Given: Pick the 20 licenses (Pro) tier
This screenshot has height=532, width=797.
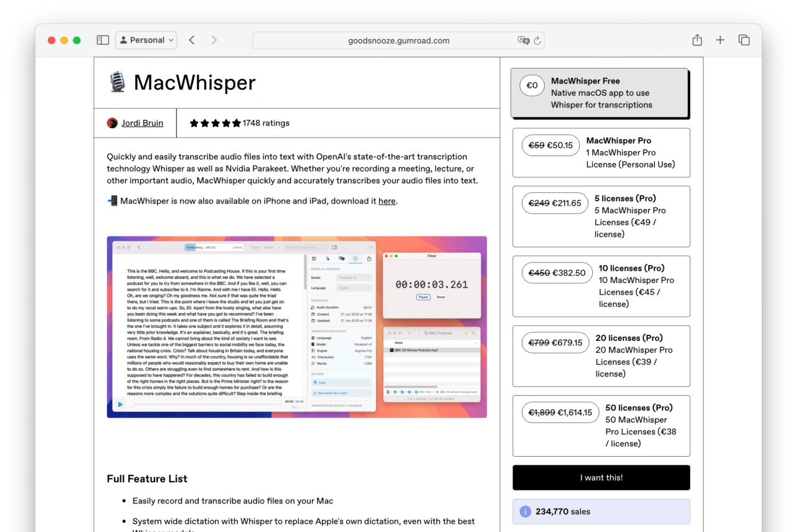Looking at the screenshot, I should [x=601, y=355].
